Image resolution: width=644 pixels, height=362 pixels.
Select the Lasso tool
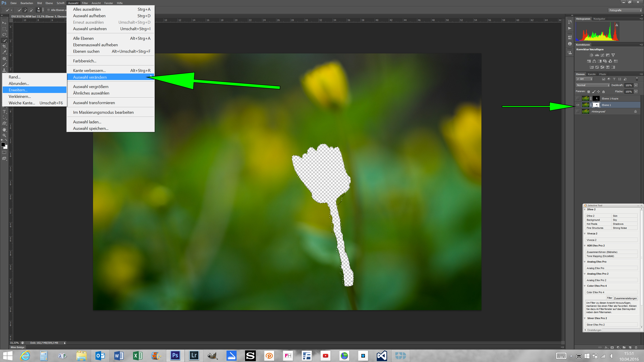click(4, 34)
